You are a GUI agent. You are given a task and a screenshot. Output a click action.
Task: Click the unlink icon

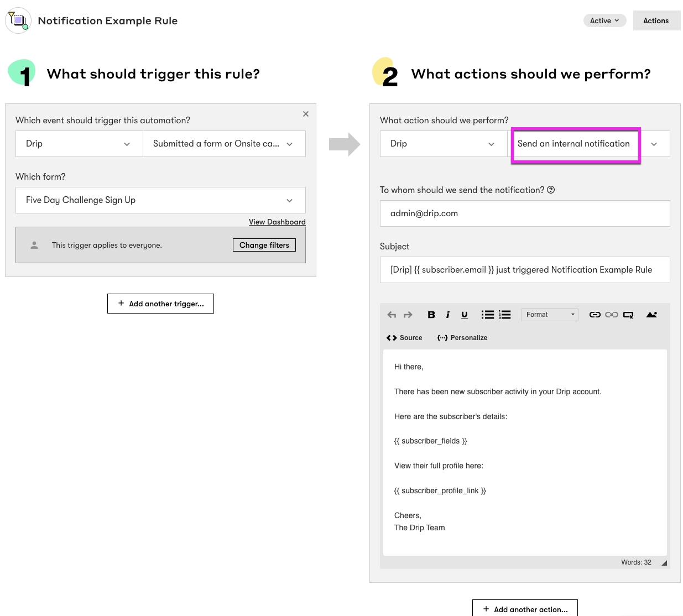[x=612, y=315]
